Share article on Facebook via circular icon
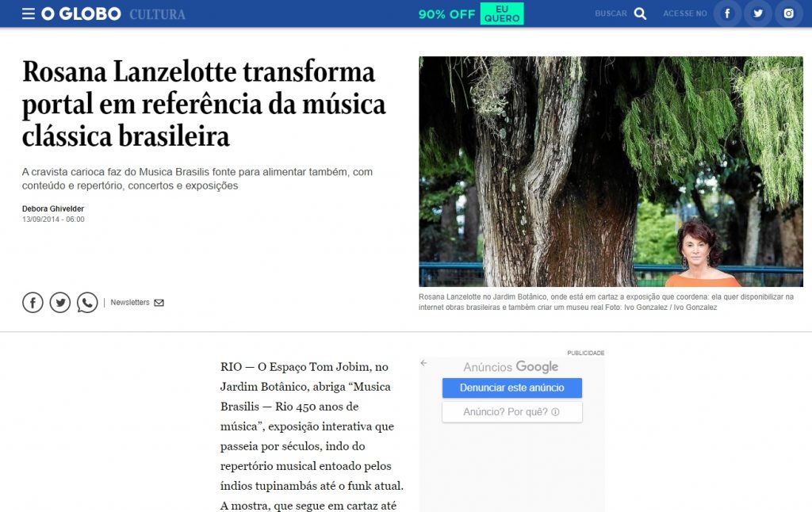 coord(33,302)
